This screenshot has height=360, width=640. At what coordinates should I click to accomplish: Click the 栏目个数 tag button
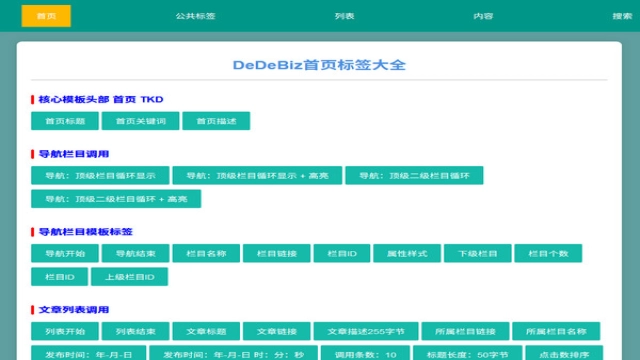(548, 253)
